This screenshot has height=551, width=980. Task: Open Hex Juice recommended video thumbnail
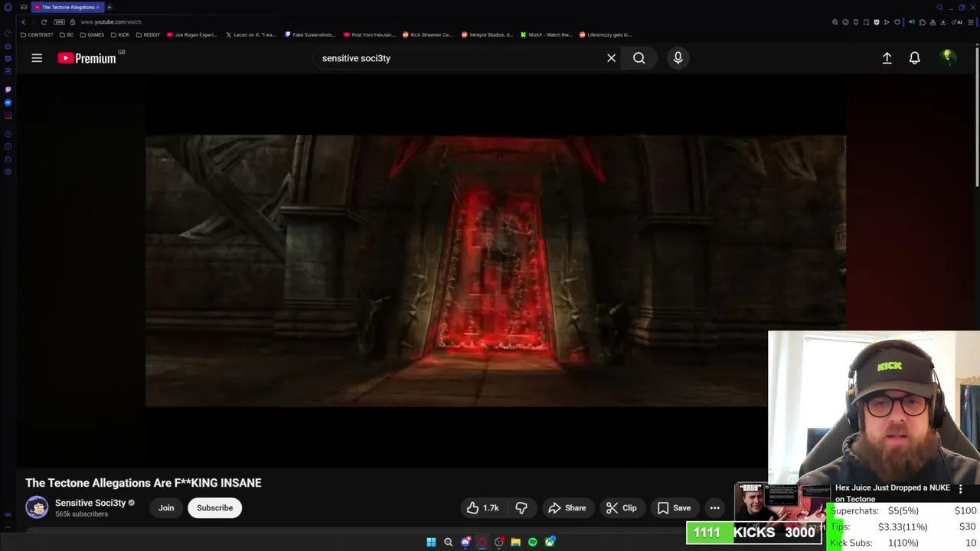point(782,502)
